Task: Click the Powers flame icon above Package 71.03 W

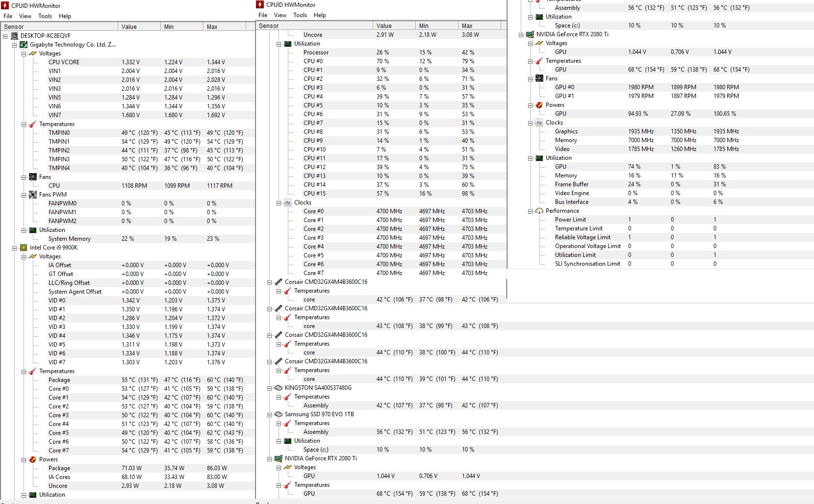Action: [x=33, y=459]
